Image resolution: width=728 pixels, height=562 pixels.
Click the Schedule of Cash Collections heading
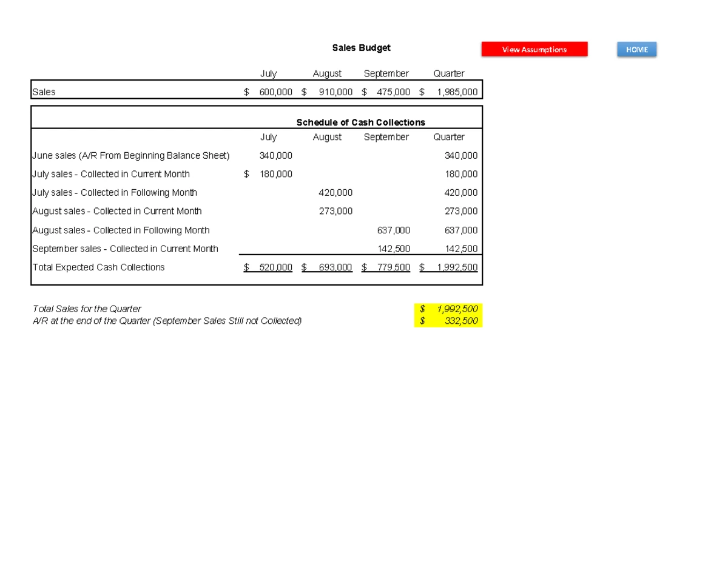tap(360, 122)
